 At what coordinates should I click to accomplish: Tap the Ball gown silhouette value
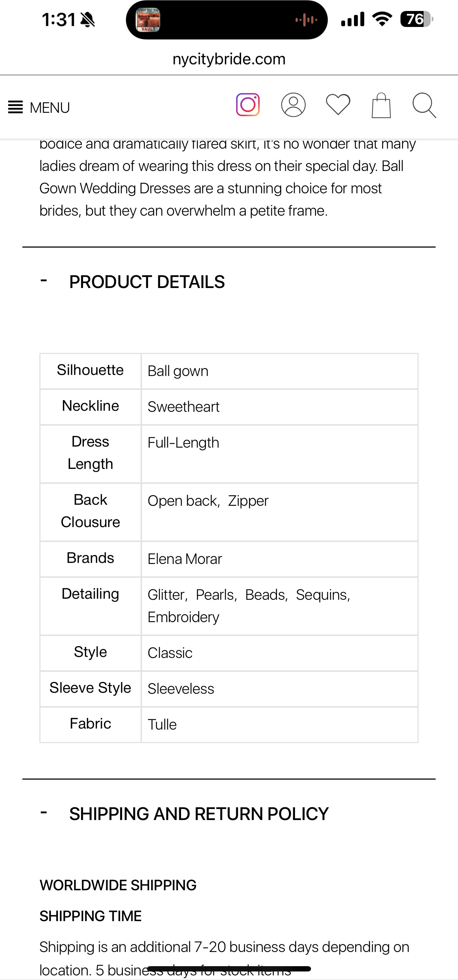click(178, 371)
